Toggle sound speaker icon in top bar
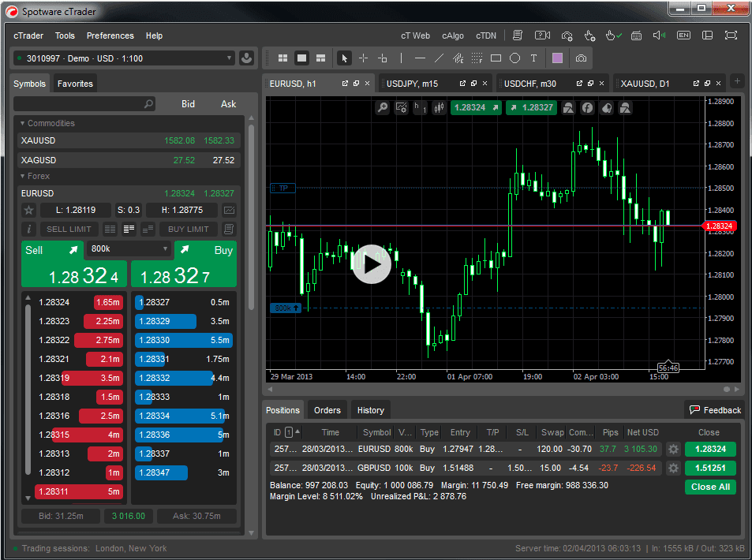Viewport: 752px width, 560px height. point(660,35)
